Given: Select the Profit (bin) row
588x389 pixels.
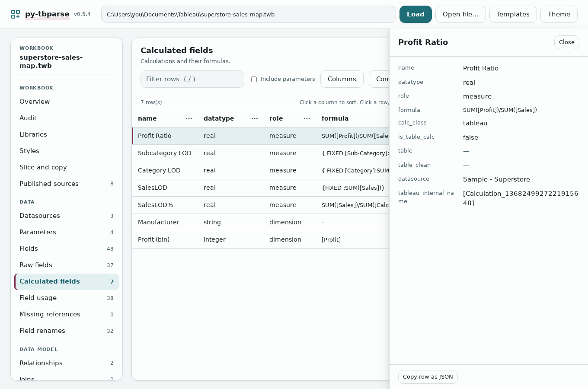Looking at the screenshot, I should [261, 239].
